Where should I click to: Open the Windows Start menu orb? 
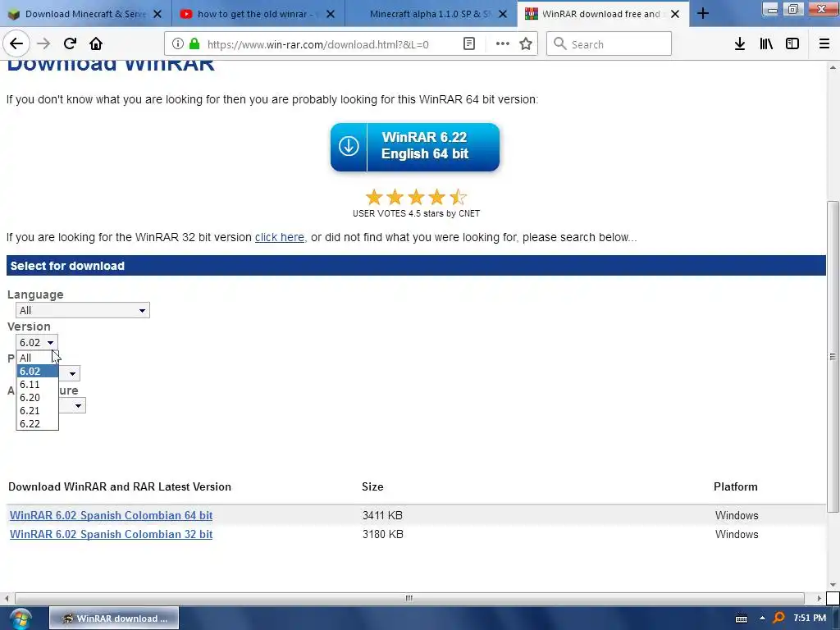coord(21,619)
